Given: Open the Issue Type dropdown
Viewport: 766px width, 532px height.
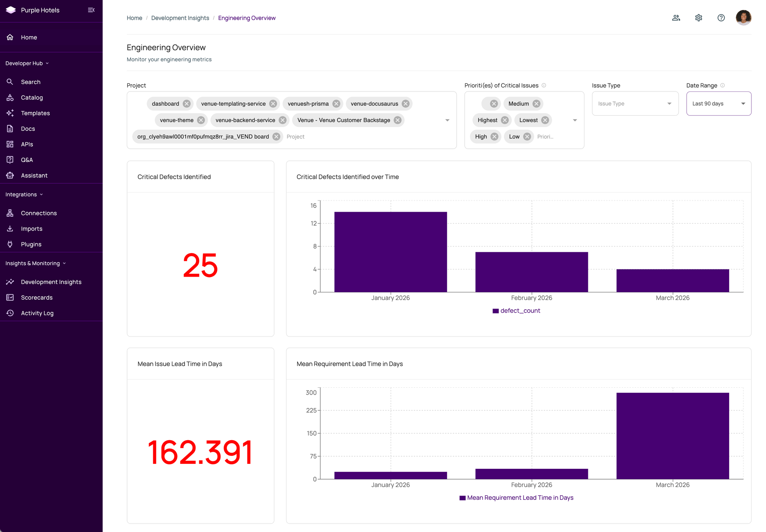Looking at the screenshot, I should click(635, 104).
